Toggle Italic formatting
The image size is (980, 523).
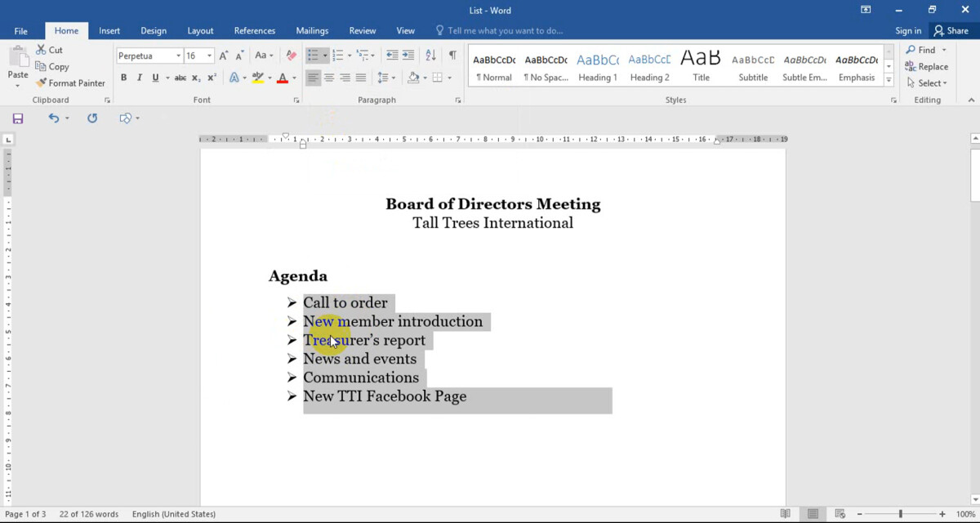[x=139, y=78]
